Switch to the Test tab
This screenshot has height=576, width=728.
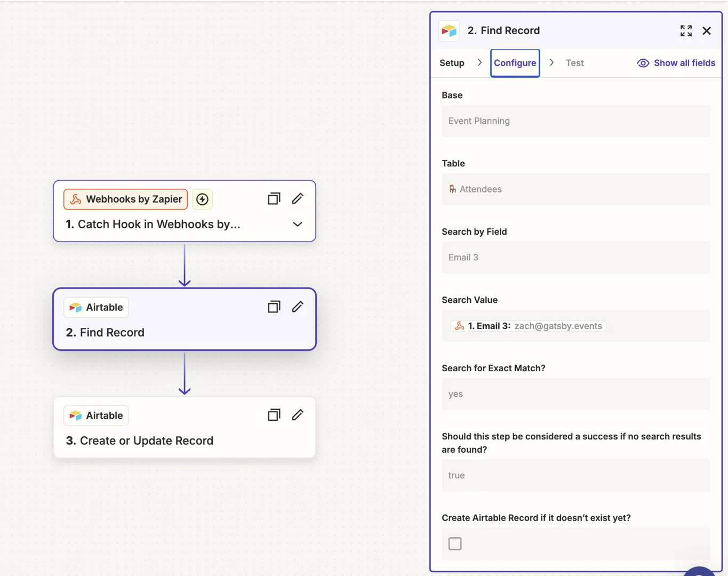(x=574, y=63)
